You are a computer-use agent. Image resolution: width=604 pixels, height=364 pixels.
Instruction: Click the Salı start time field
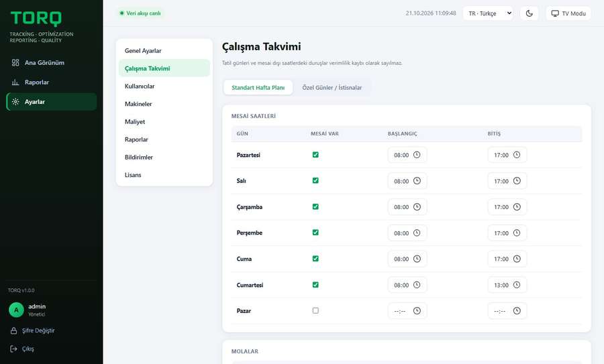click(x=407, y=181)
